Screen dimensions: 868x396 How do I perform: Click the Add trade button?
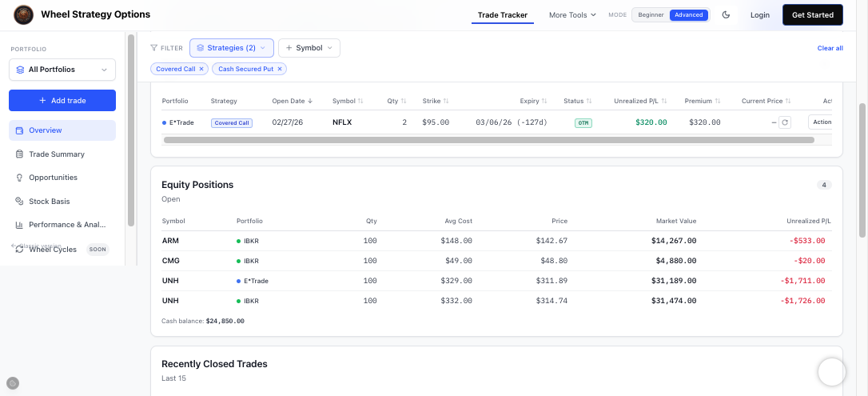pos(62,100)
